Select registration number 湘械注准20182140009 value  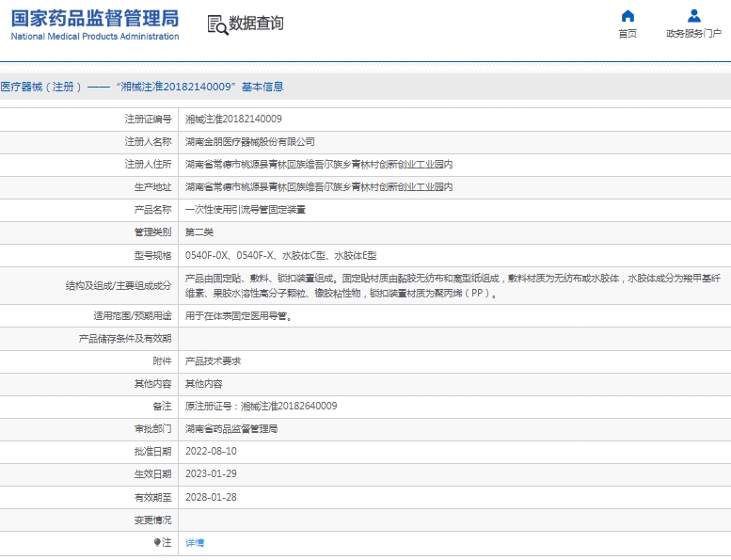233,120
